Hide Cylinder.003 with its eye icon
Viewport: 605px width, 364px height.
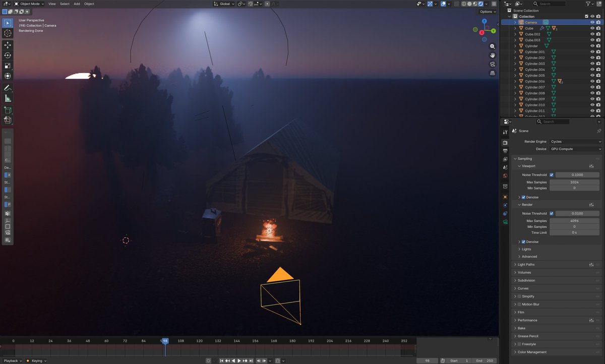point(592,64)
